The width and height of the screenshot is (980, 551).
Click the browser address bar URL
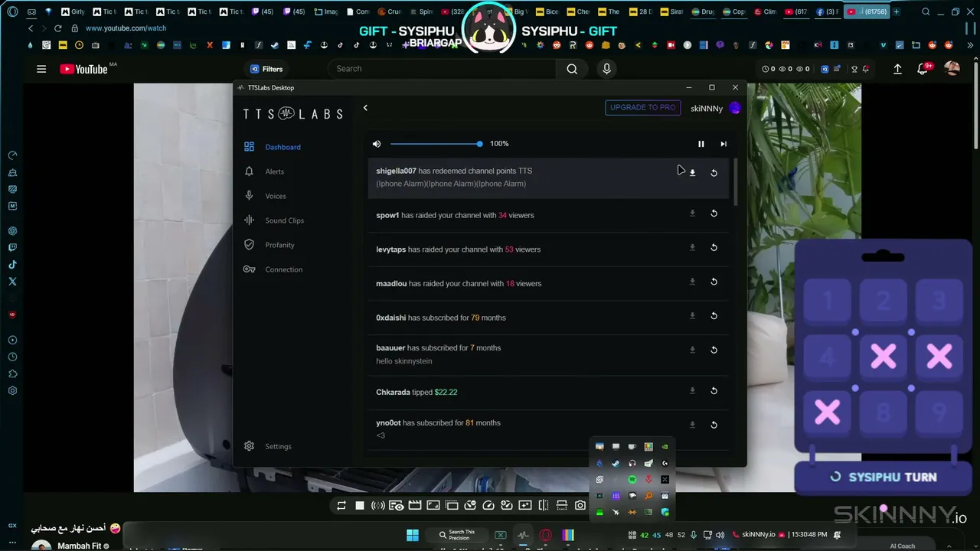point(126,28)
